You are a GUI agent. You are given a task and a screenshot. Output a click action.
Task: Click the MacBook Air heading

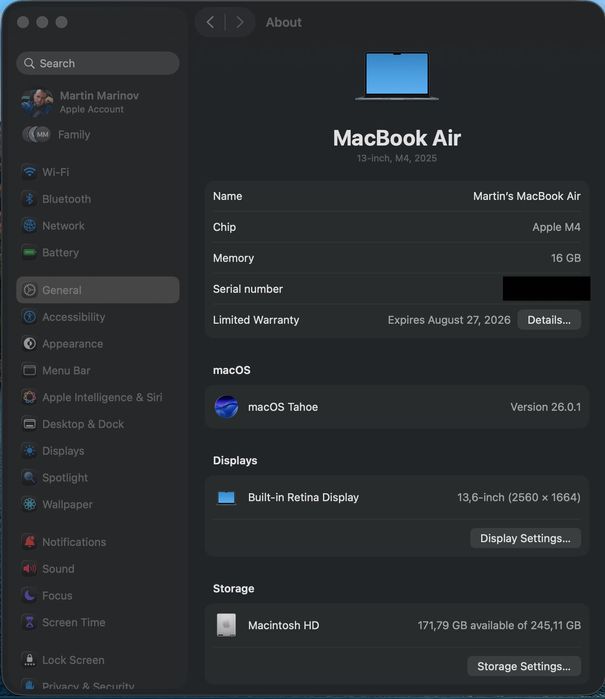tap(397, 138)
